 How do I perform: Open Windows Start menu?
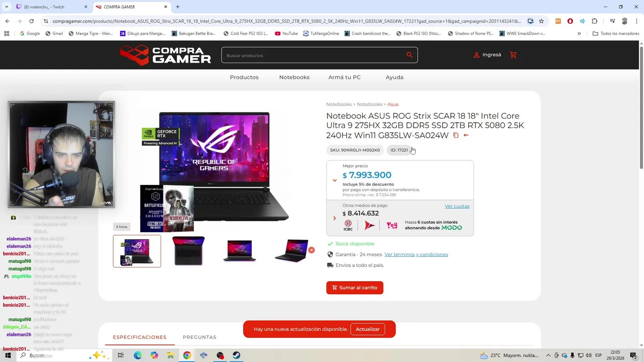(x=8, y=355)
